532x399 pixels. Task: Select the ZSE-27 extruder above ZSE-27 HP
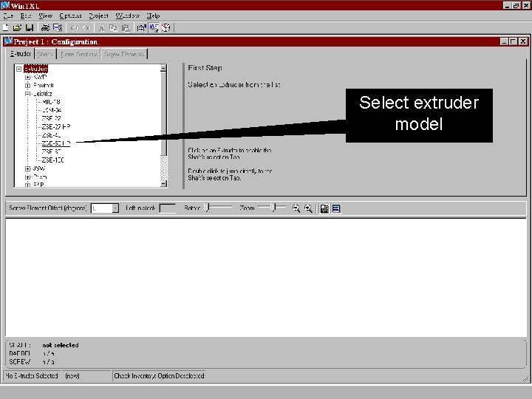tap(51, 118)
